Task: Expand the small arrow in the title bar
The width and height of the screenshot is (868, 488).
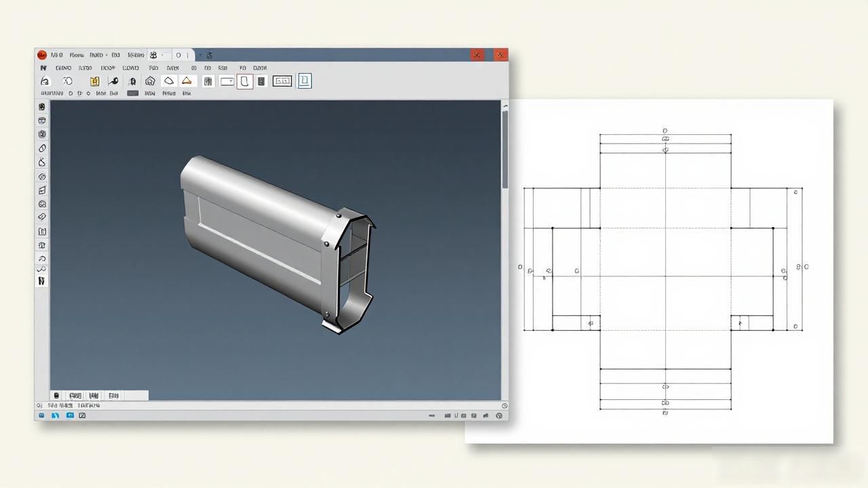Action: tap(200, 55)
